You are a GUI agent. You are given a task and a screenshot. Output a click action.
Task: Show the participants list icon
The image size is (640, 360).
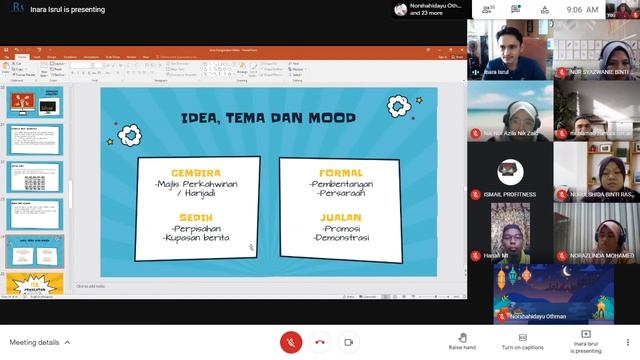[x=487, y=9]
